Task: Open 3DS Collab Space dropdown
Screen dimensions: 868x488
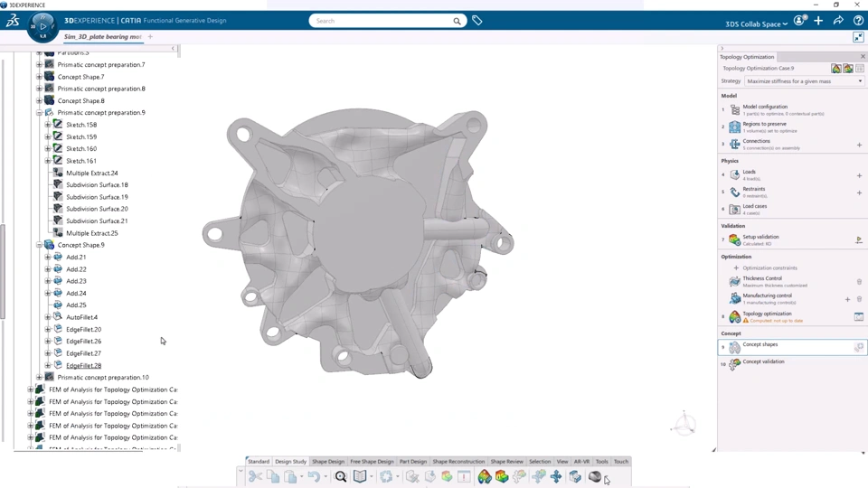Action: 756,23
